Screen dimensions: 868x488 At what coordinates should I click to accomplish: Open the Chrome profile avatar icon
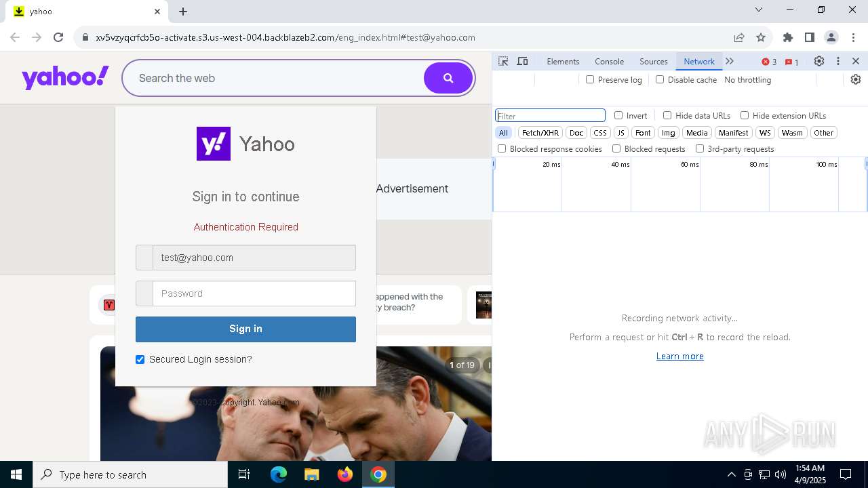831,37
